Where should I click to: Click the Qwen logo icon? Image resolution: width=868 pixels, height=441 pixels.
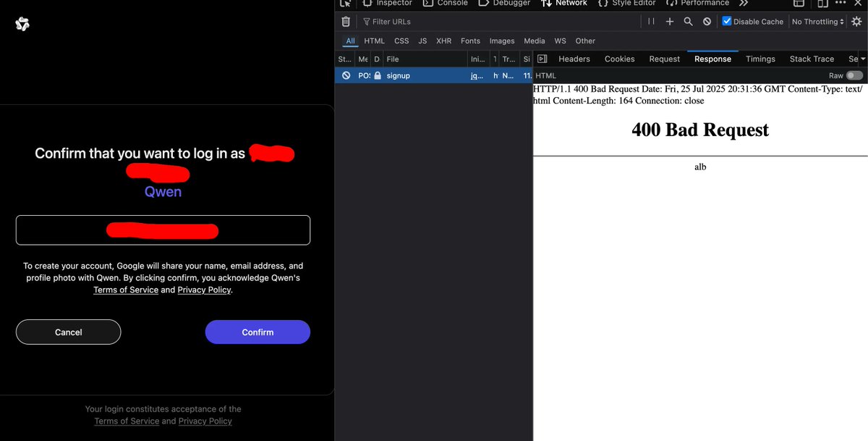[22, 25]
